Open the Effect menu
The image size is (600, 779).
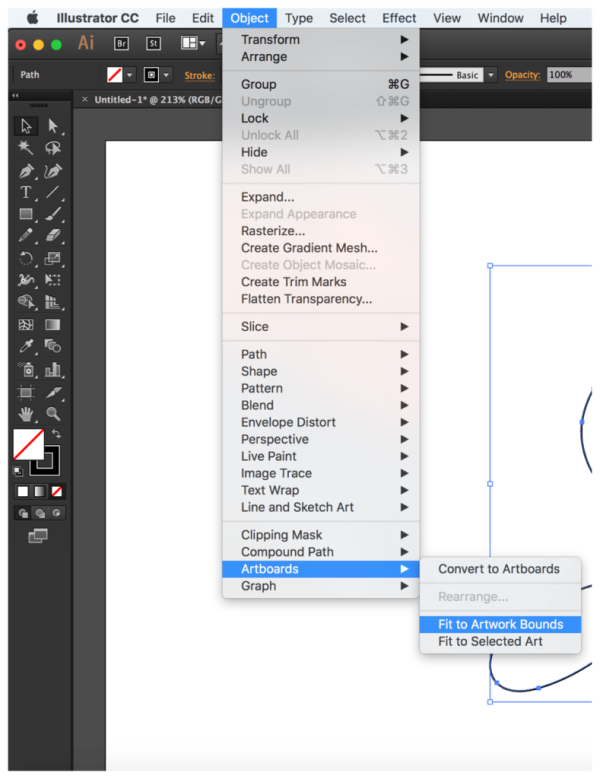pyautogui.click(x=399, y=18)
